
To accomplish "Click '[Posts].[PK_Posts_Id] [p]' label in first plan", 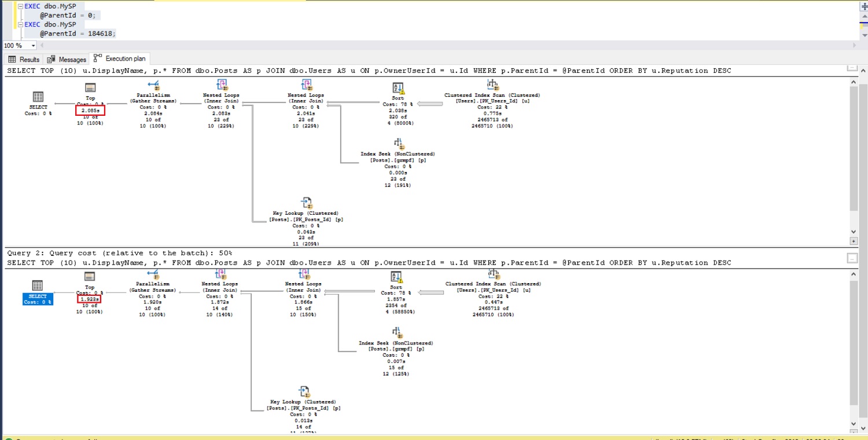I will coord(306,220).
